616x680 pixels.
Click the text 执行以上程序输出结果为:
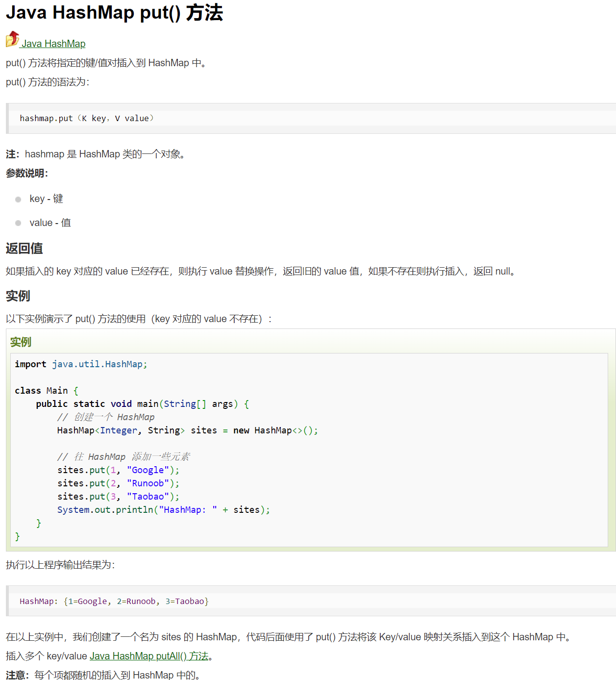pyautogui.click(x=60, y=565)
